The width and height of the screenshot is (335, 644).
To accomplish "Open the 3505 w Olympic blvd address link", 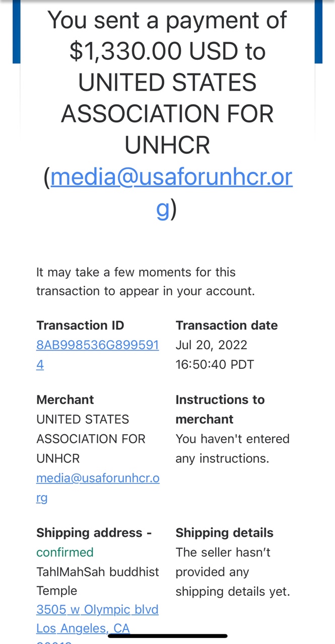I will tap(97, 610).
